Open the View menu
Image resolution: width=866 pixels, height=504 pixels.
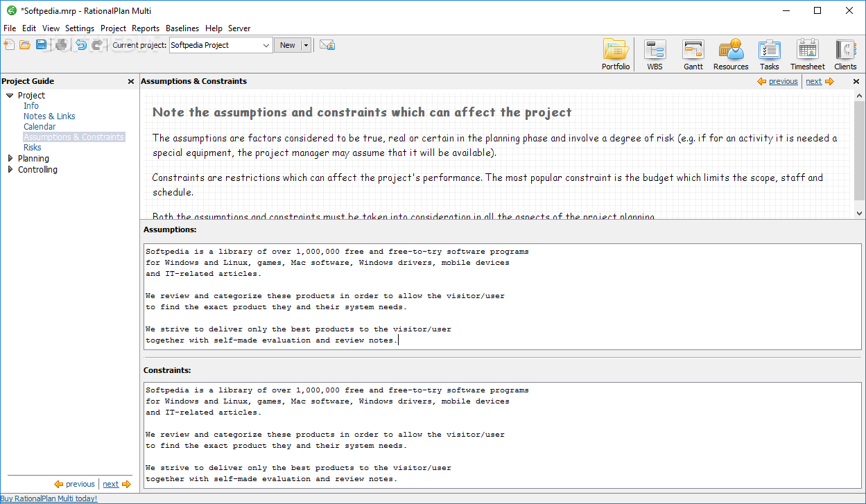tap(51, 28)
